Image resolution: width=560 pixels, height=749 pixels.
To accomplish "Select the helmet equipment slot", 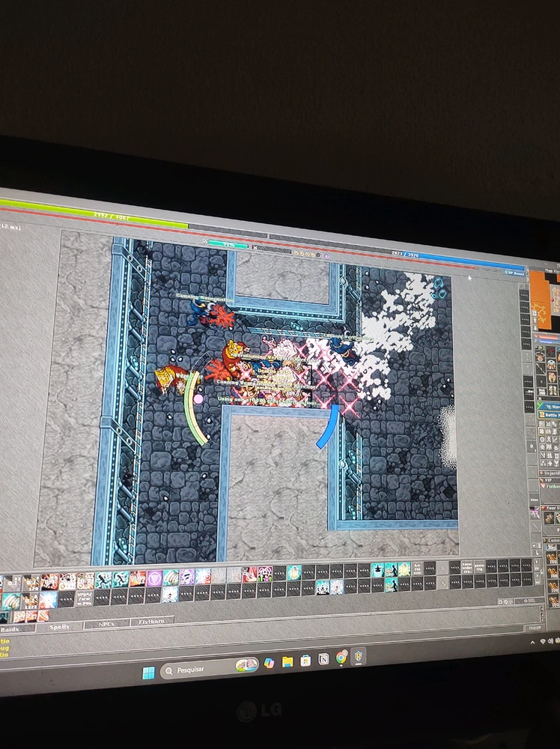I will (x=551, y=351).
